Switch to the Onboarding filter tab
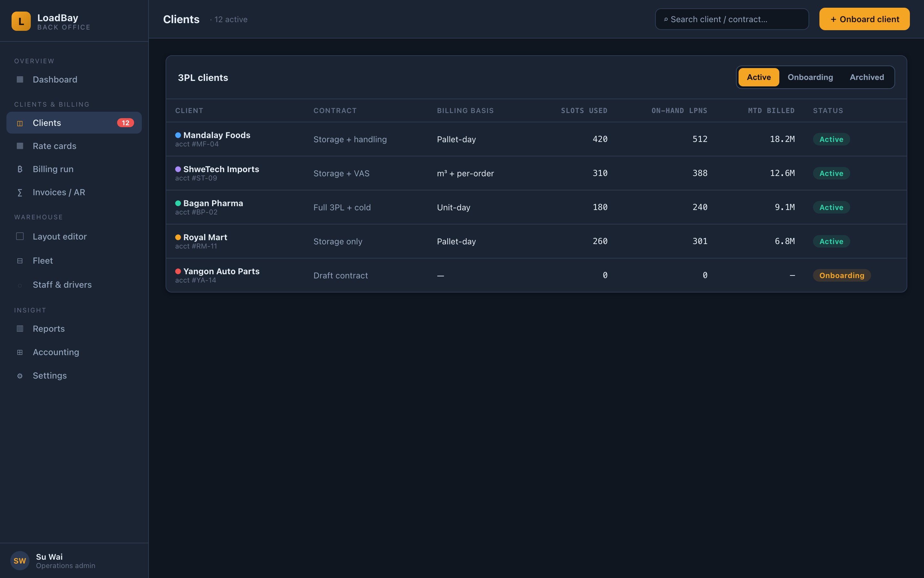The width and height of the screenshot is (924, 578). [x=810, y=77]
